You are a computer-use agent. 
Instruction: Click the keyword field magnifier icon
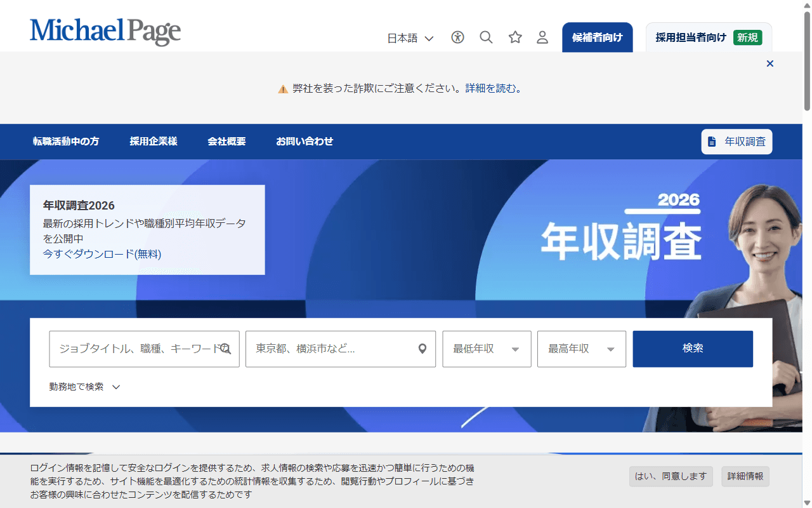tap(226, 349)
